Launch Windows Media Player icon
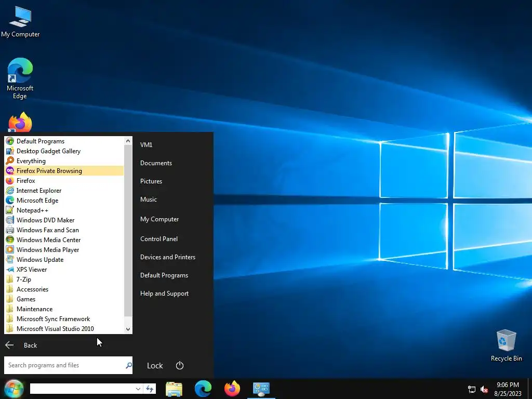Image resolution: width=532 pixels, height=399 pixels. (10, 249)
